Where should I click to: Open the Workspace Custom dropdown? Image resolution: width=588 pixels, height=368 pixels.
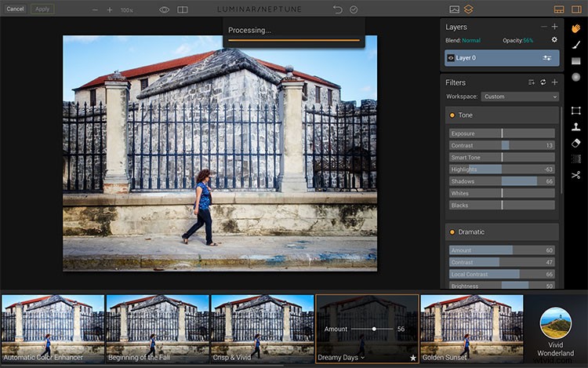(520, 97)
